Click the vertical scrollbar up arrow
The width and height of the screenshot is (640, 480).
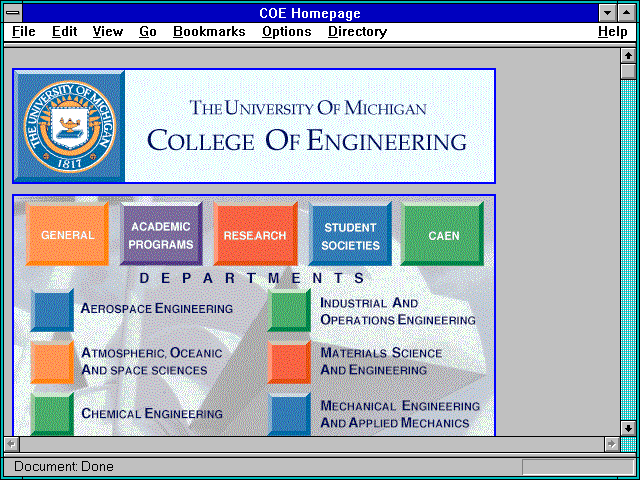628,56
